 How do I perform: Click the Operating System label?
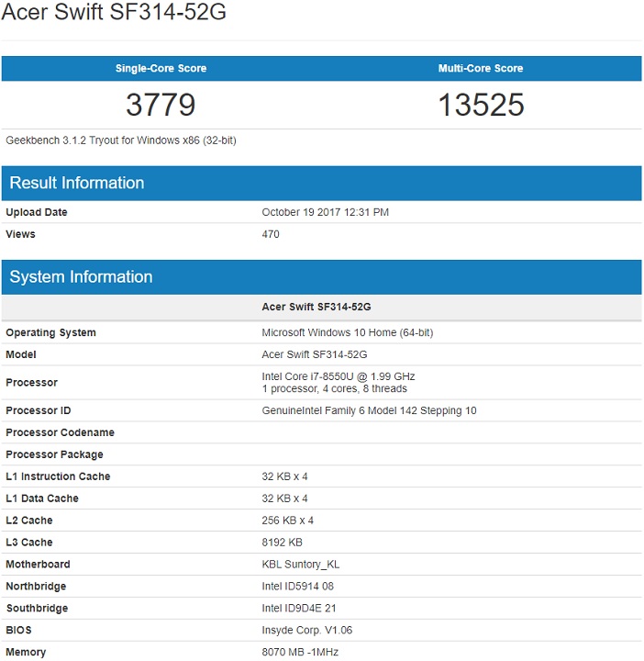pos(51,332)
